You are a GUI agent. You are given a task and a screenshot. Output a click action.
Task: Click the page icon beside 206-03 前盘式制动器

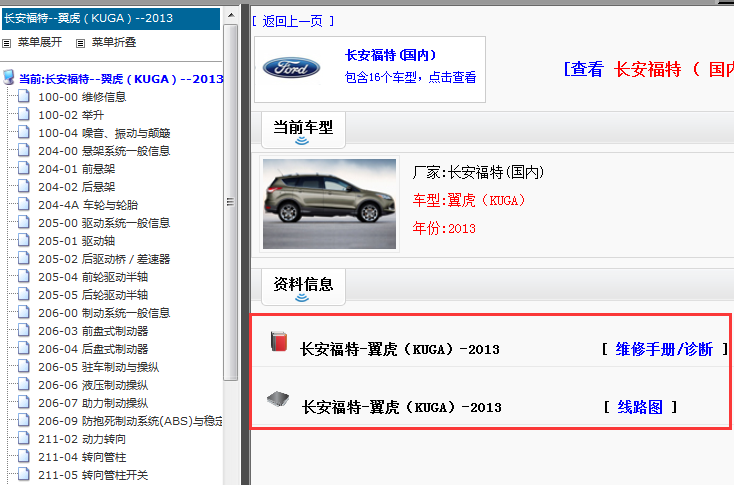[24, 331]
